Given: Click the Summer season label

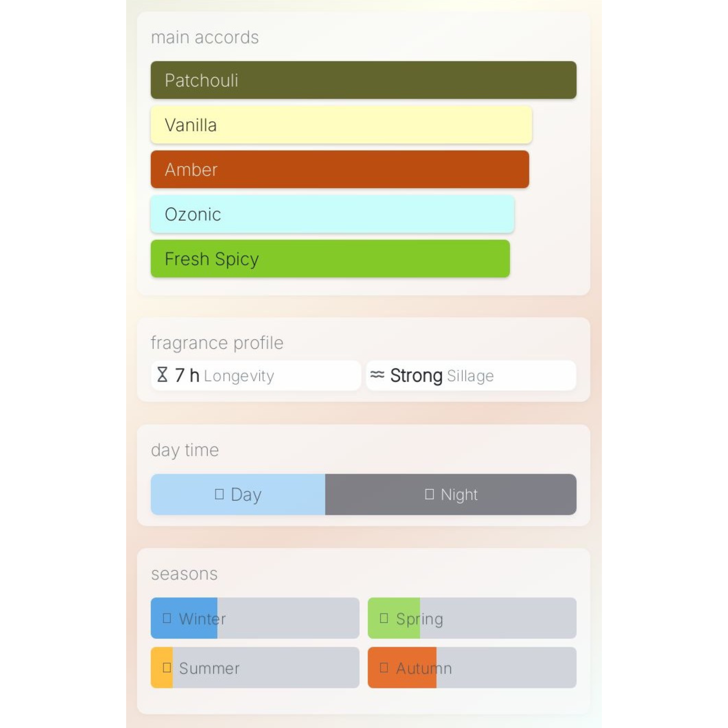Looking at the screenshot, I should point(209,668).
